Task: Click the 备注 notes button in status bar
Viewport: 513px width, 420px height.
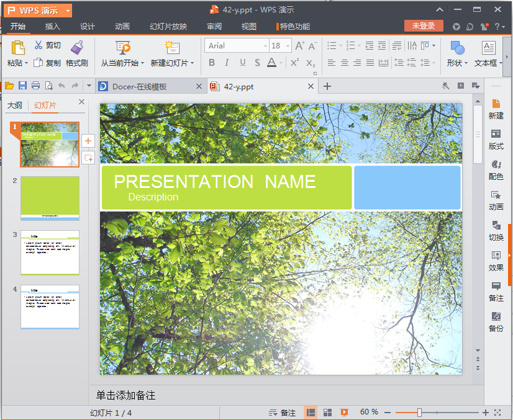Action: coord(282,413)
